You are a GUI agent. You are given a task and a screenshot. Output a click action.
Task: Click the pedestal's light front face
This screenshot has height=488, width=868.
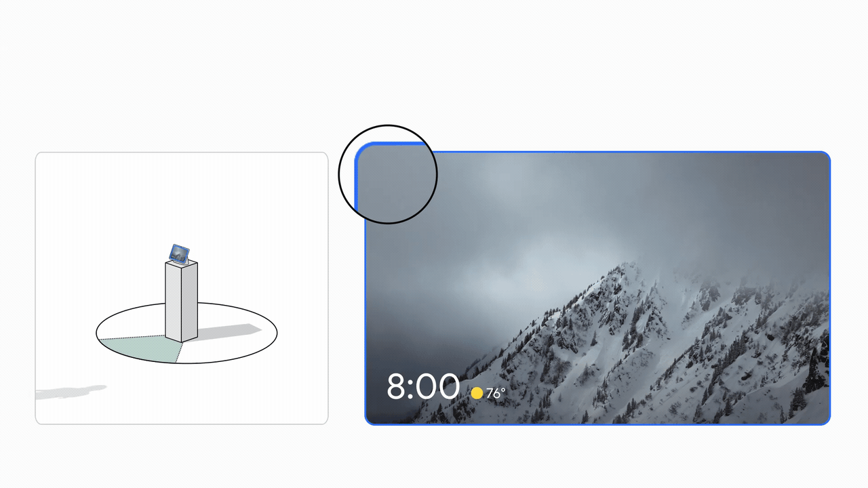(173, 303)
